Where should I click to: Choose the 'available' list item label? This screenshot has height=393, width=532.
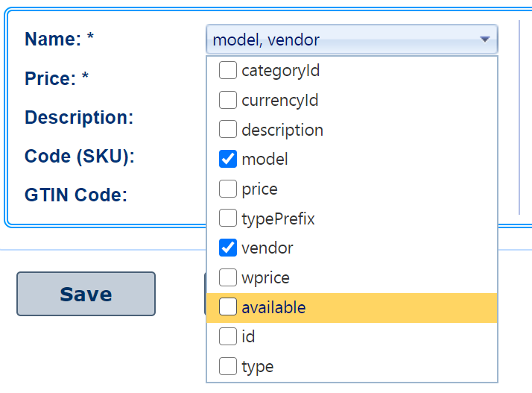coord(273,307)
